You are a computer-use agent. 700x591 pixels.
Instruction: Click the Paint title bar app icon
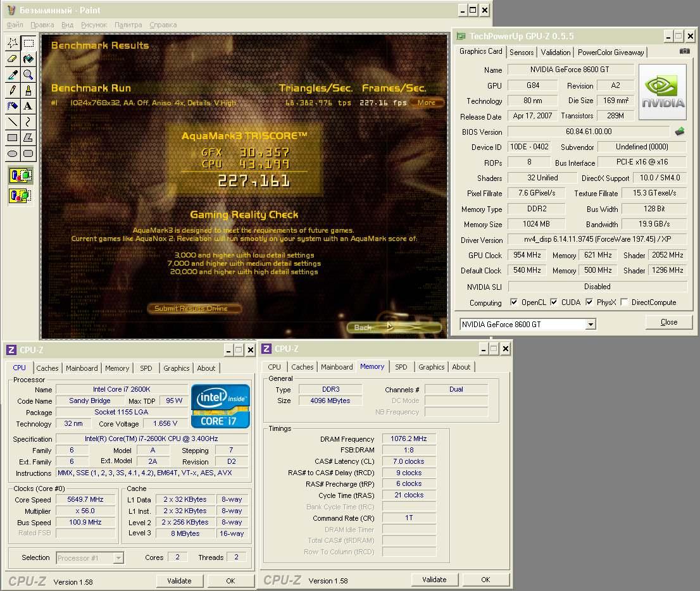pyautogui.click(x=11, y=10)
